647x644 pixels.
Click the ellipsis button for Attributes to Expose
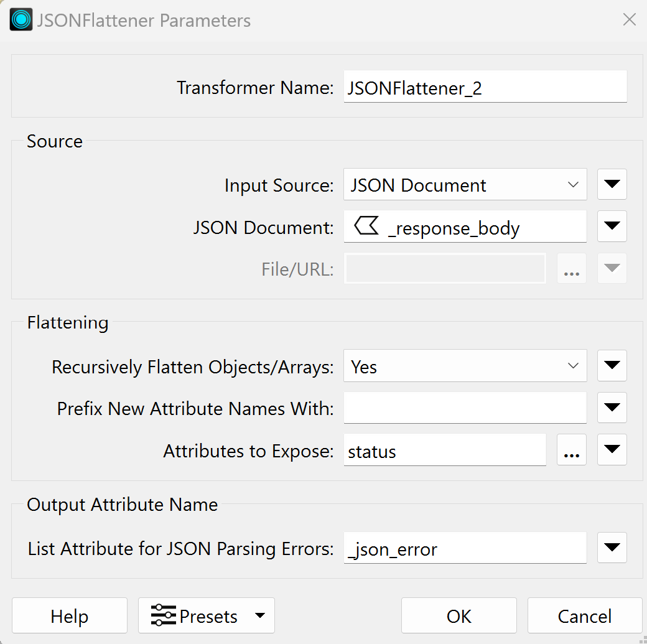pyautogui.click(x=571, y=450)
